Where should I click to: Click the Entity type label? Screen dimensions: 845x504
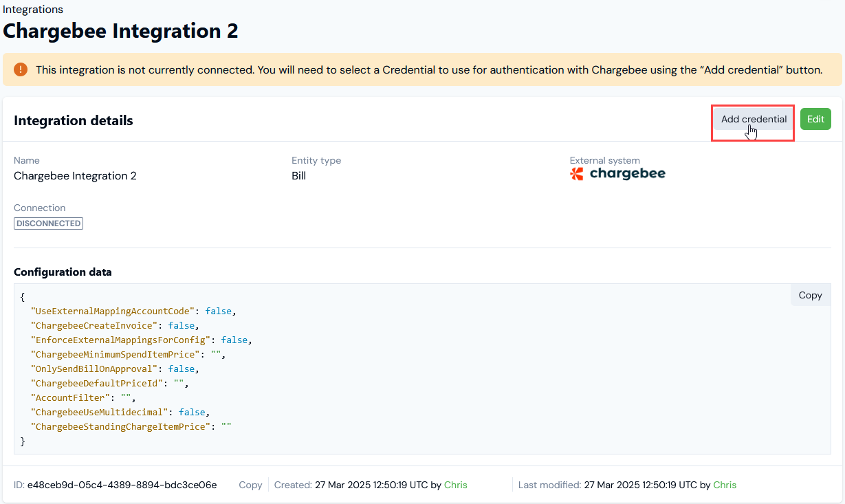(316, 160)
